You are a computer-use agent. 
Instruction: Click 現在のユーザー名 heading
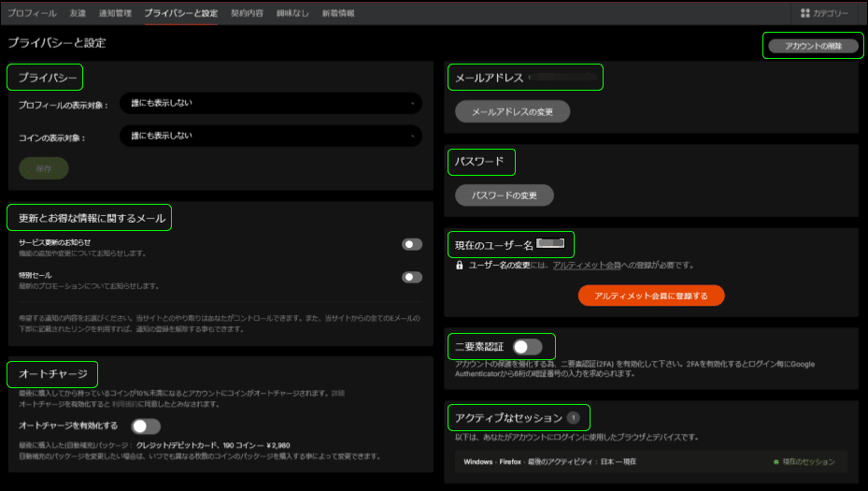pos(493,245)
